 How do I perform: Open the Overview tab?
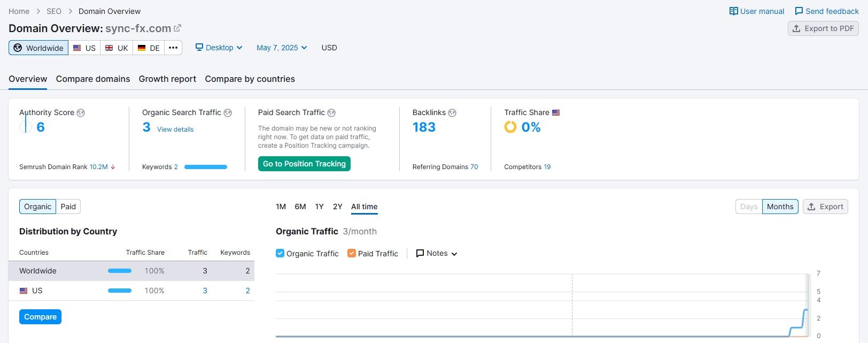(x=28, y=79)
